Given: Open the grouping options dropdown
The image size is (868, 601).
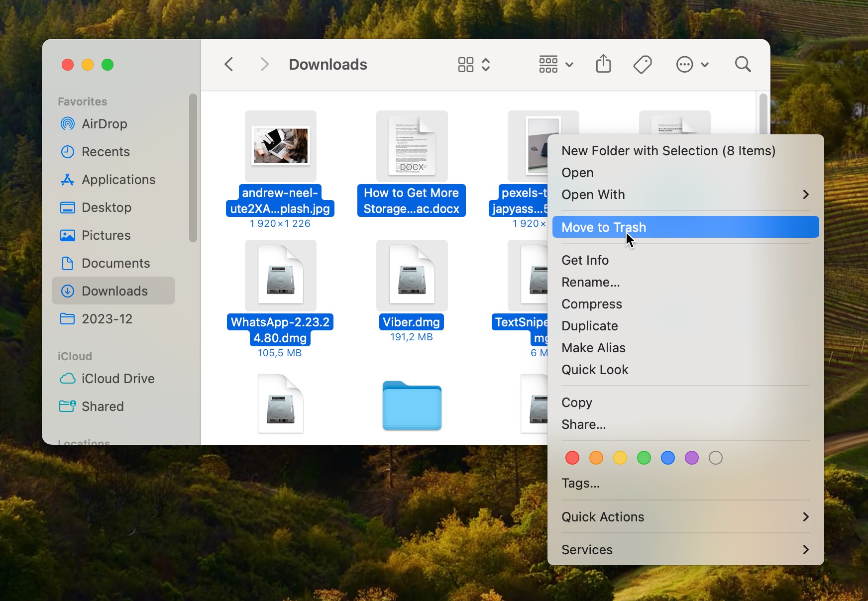Looking at the screenshot, I should coord(554,64).
